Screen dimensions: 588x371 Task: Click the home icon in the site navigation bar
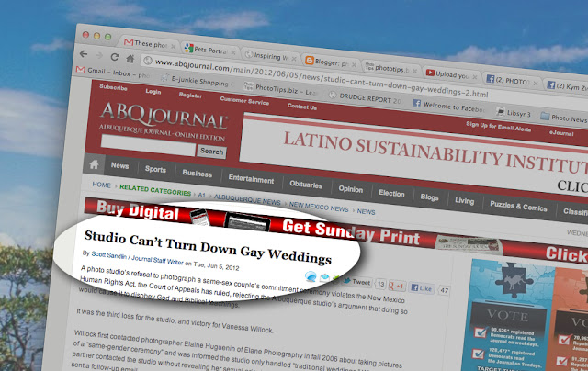94,164
